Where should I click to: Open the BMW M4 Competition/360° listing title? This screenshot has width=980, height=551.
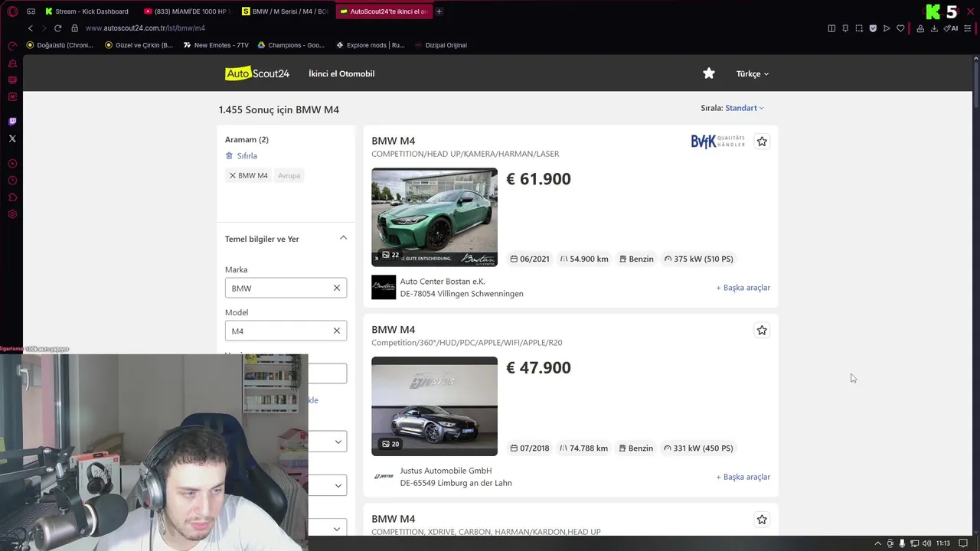click(x=393, y=330)
